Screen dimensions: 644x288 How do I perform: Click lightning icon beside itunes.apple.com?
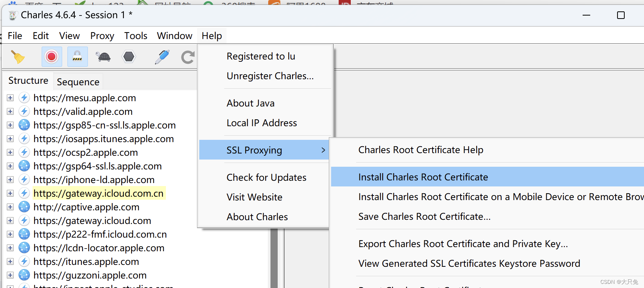pyautogui.click(x=24, y=261)
